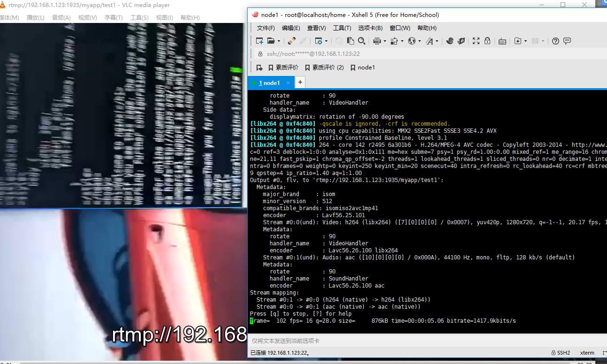Create a new session in Xshell

click(x=259, y=41)
